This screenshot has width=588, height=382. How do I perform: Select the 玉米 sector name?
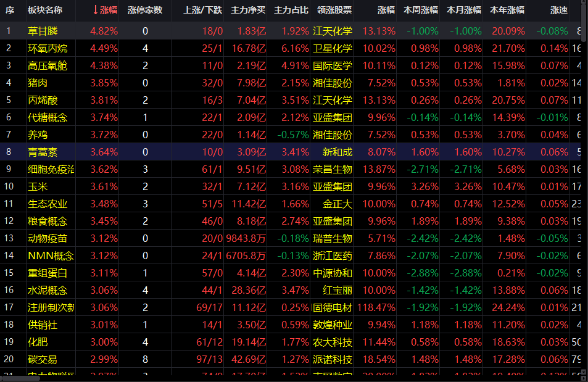tap(38, 186)
